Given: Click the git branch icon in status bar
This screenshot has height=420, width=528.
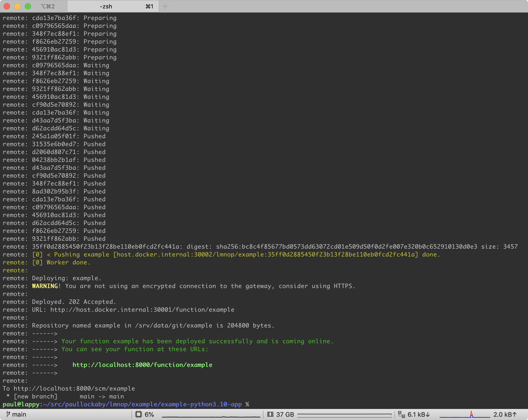Looking at the screenshot, I should coord(8,414).
